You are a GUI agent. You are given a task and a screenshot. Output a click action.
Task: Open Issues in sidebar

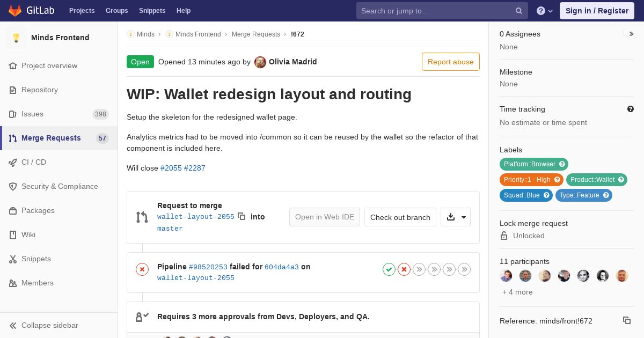coord(58,114)
